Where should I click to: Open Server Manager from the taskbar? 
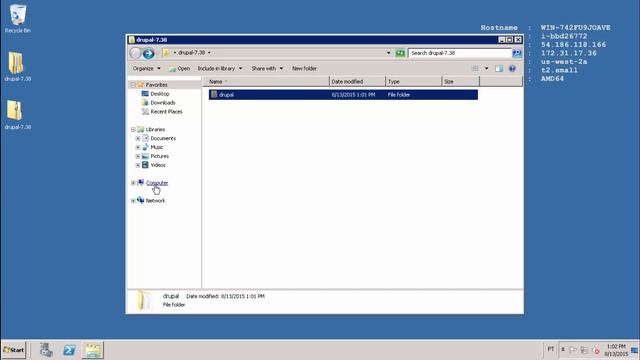coord(46,350)
